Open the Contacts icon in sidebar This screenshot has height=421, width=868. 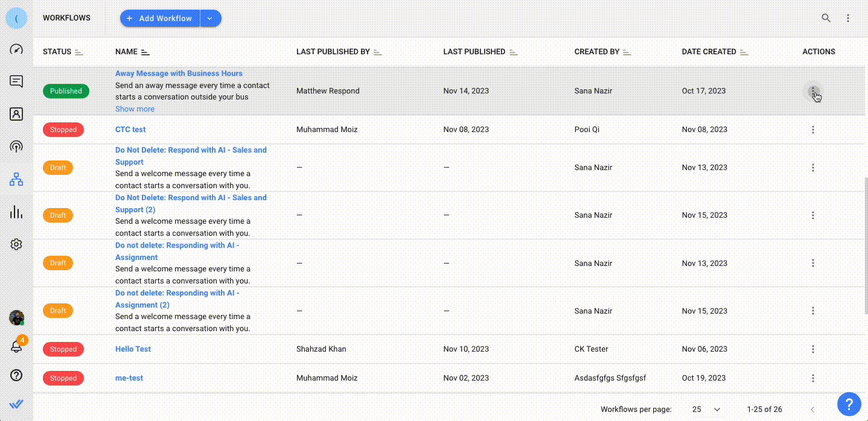pos(16,114)
